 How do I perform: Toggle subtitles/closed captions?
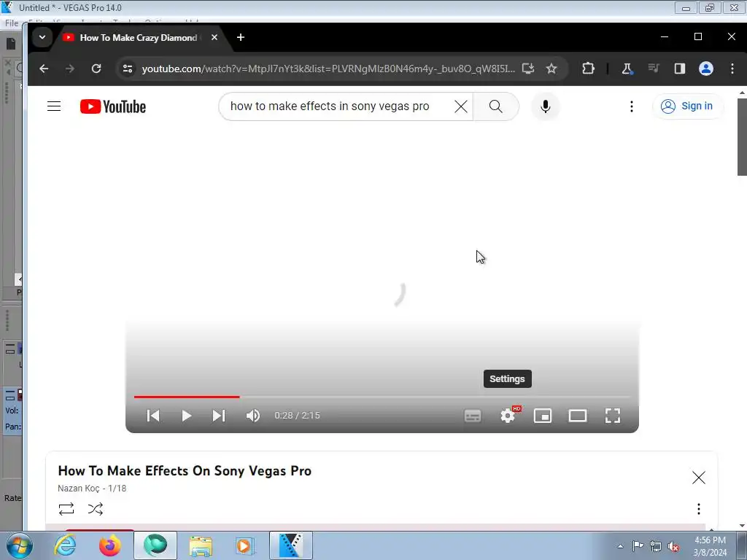tap(473, 416)
